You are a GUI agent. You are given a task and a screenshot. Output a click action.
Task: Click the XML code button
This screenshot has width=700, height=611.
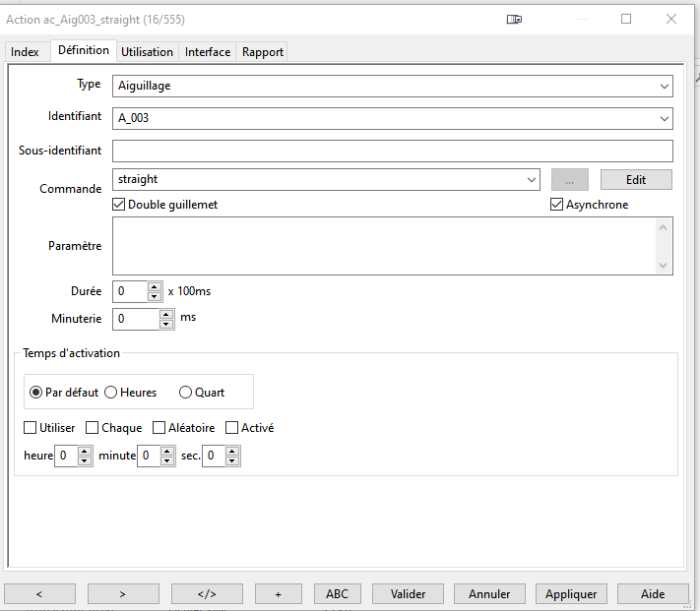tap(207, 593)
